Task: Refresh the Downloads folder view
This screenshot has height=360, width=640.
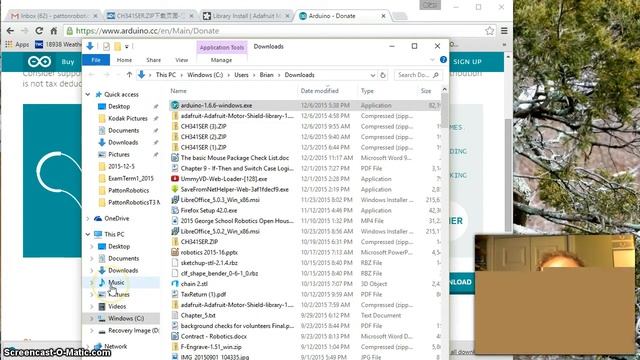Action: click(383, 75)
